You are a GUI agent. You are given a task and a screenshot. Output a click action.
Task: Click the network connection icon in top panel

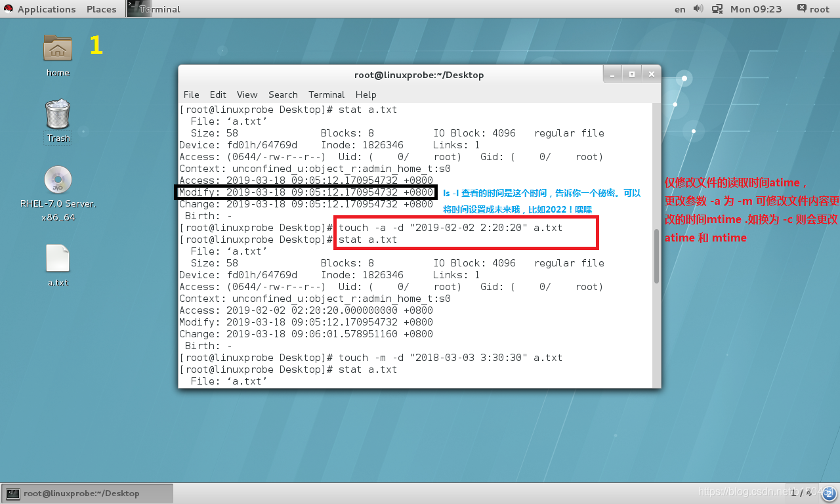[x=717, y=9]
